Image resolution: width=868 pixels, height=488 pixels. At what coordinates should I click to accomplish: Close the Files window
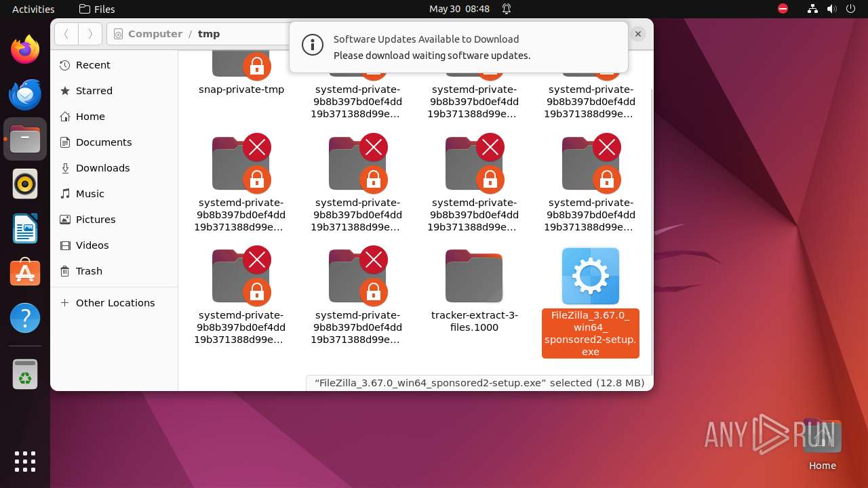[638, 34]
